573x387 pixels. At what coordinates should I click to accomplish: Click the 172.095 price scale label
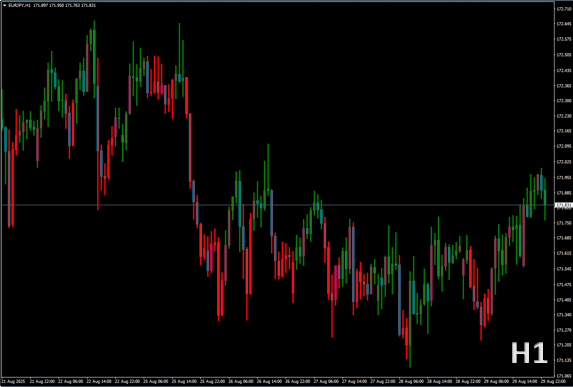click(x=563, y=146)
